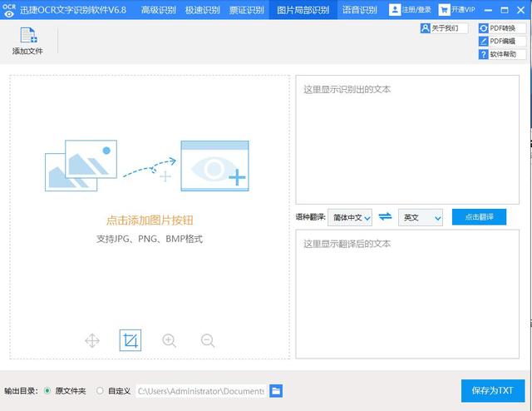Image resolution: width=532 pixels, height=411 pixels.
Task: Open the 英文 target language dropdown
Action: tap(421, 217)
